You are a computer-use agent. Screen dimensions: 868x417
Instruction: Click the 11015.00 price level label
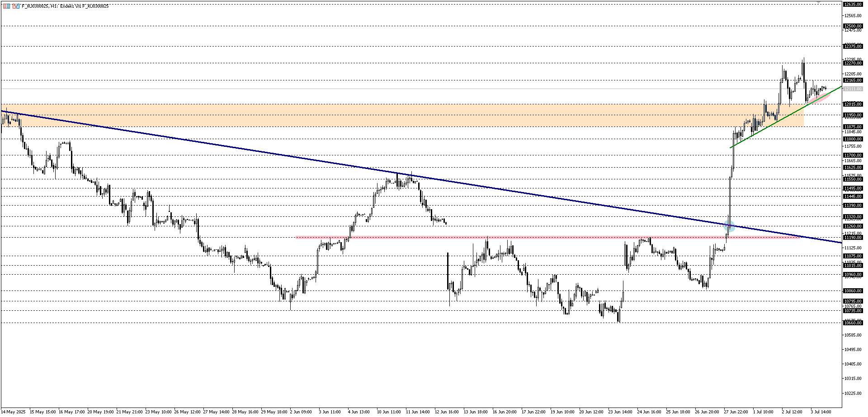[x=853, y=266]
